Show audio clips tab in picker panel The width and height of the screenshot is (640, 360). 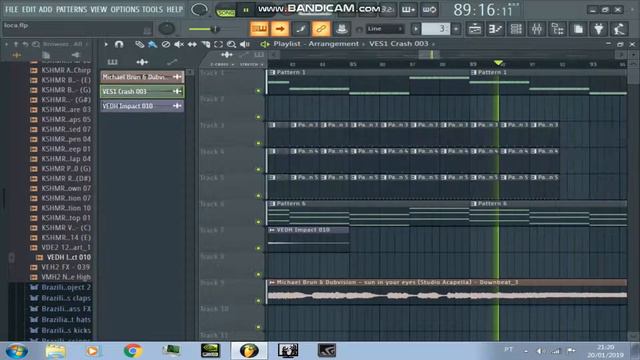pyautogui.click(x=142, y=62)
